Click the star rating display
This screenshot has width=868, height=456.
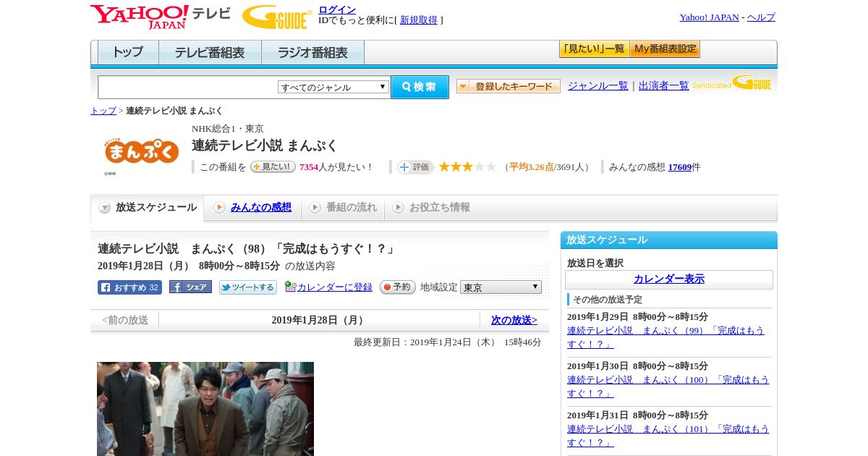pos(467,166)
